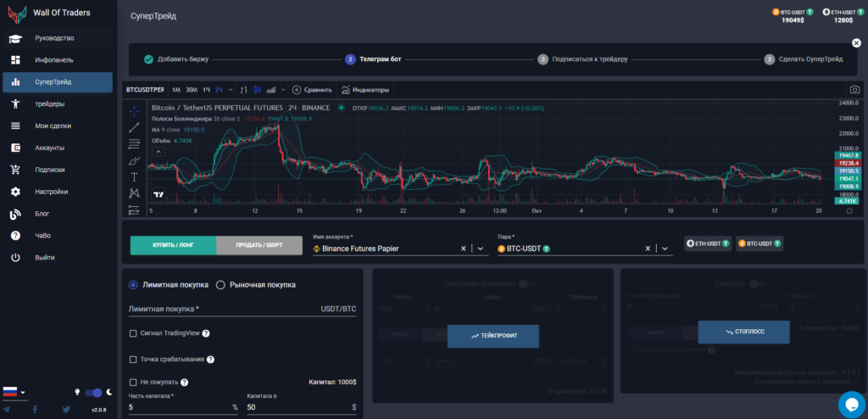868x419 pixels.
Task: Click the Выйти power icon
Action: [x=15, y=258]
